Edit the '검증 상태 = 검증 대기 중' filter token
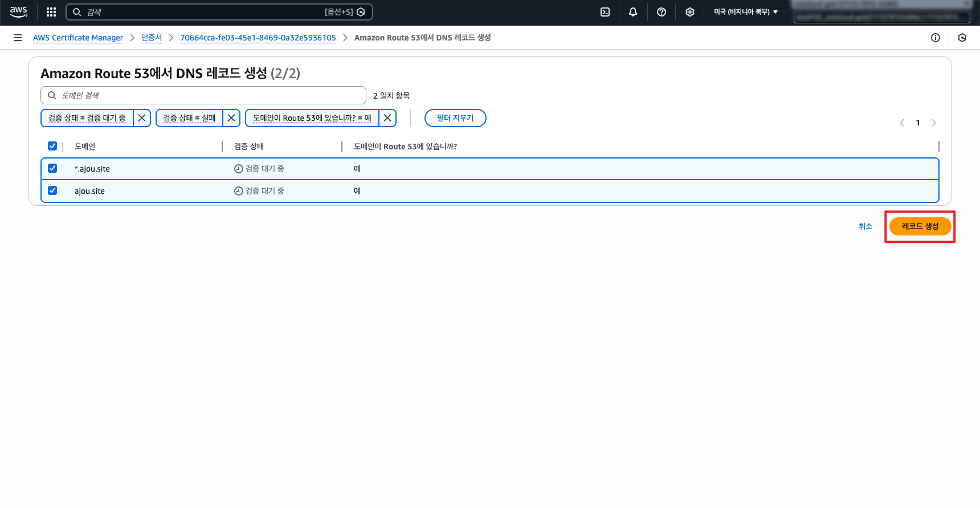The height and width of the screenshot is (508, 980). tap(87, 118)
